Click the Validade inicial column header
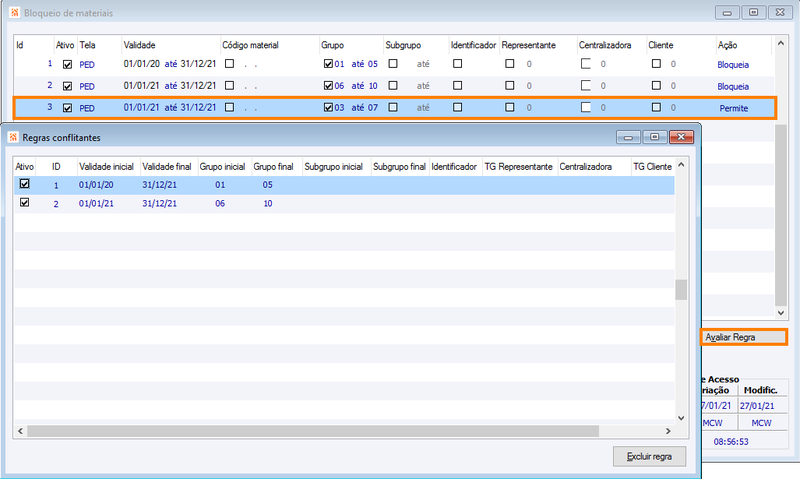The image size is (800, 479). (x=106, y=166)
